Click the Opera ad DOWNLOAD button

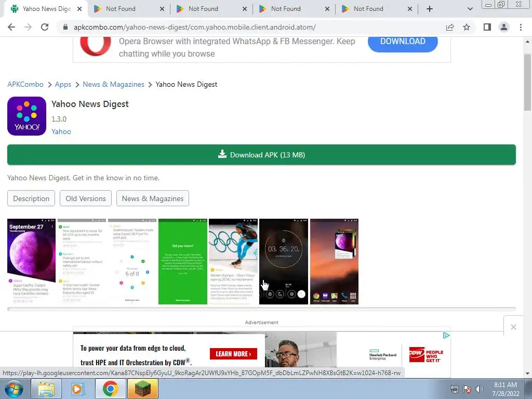[403, 42]
